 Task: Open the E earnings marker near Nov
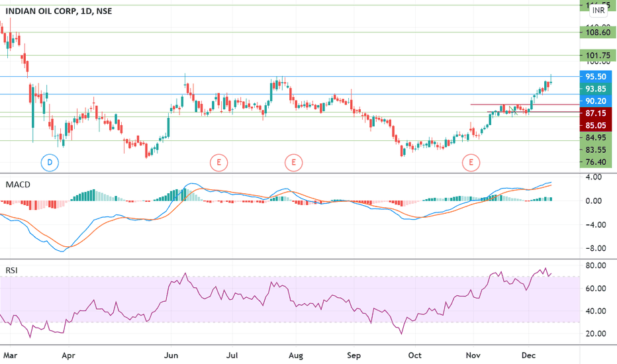click(x=471, y=163)
